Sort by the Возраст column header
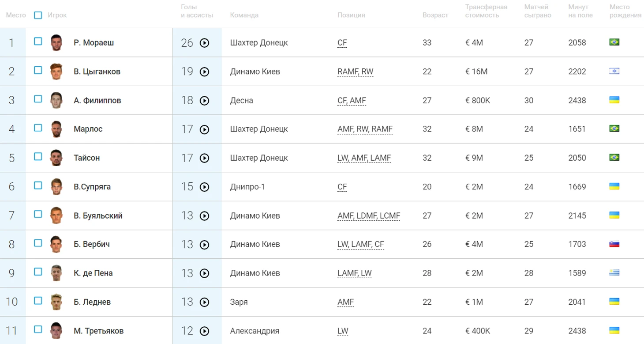 tap(435, 15)
